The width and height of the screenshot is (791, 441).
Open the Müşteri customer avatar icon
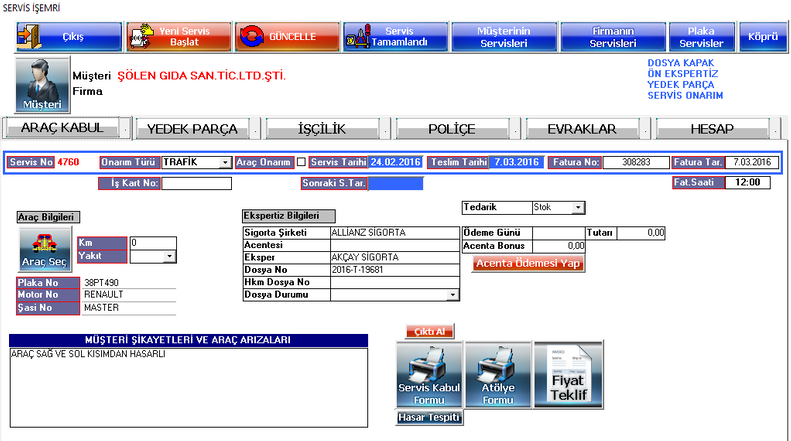pos(43,84)
